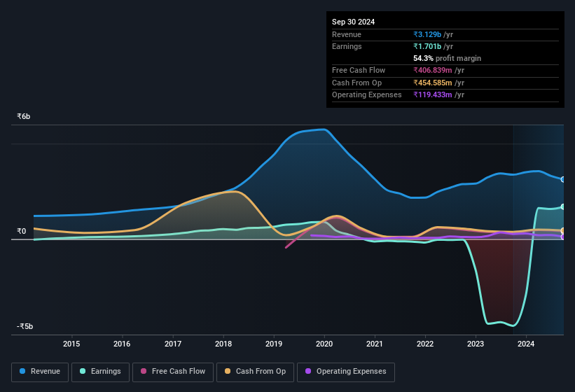Toggle the Cash From Op legend button

[x=255, y=372]
